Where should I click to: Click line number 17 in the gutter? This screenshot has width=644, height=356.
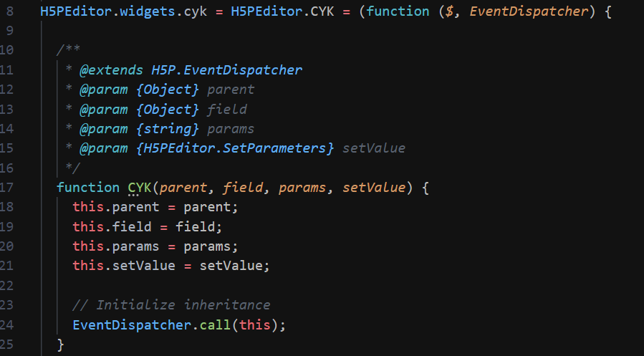[x=6, y=188]
